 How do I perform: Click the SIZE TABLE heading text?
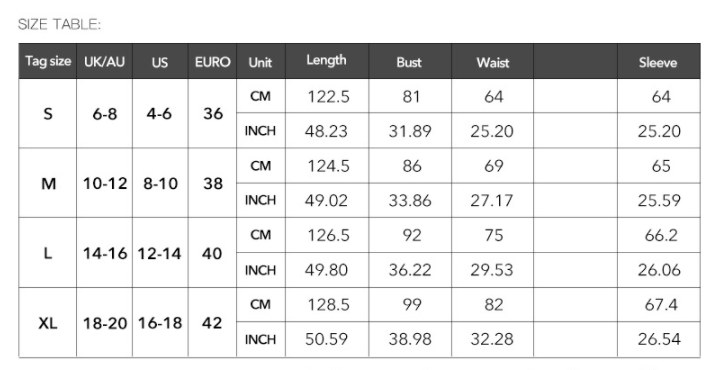pos(59,24)
